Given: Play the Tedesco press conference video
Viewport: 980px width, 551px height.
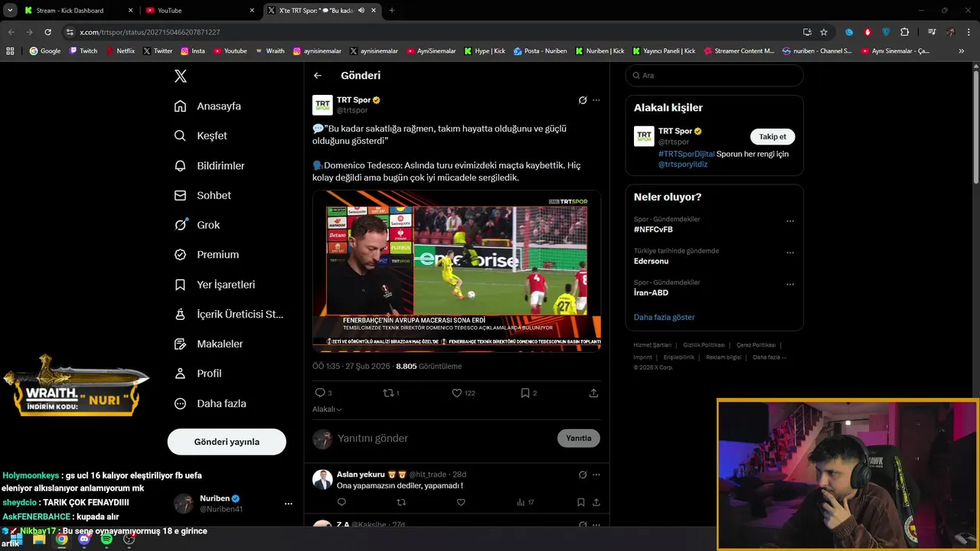Looking at the screenshot, I should tap(456, 271).
